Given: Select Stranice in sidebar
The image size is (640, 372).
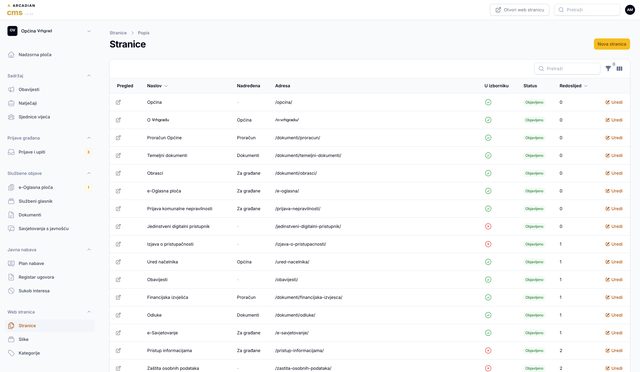Looking at the screenshot, I should [x=49, y=326].
